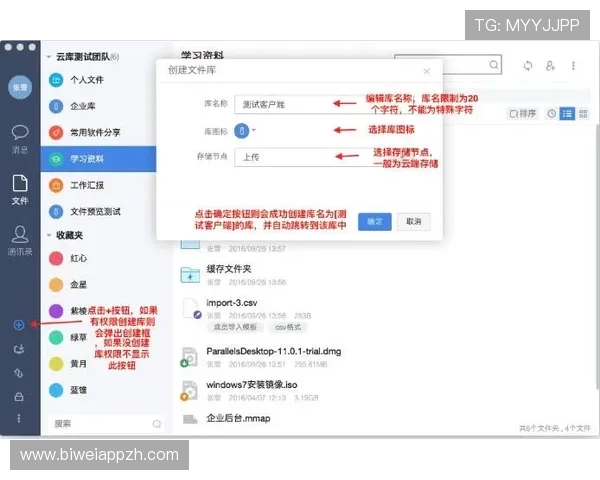The width and height of the screenshot is (600, 480).
Task: Click the top search magnifier icon
Action: pyautogui.click(x=494, y=65)
